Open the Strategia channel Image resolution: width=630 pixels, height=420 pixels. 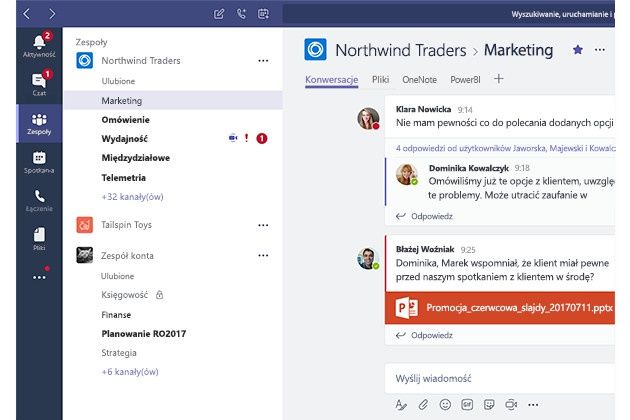point(119,353)
